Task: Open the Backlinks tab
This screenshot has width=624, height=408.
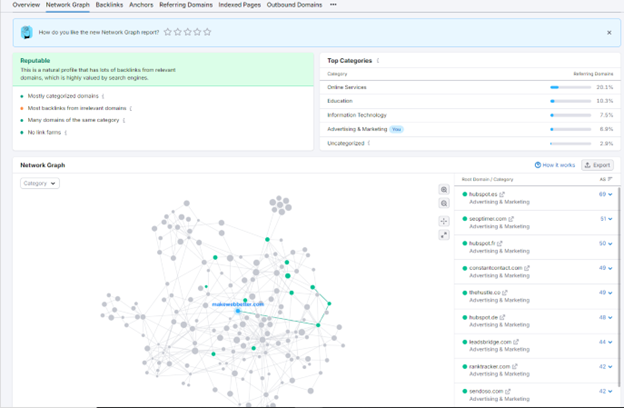Action: coord(109,5)
